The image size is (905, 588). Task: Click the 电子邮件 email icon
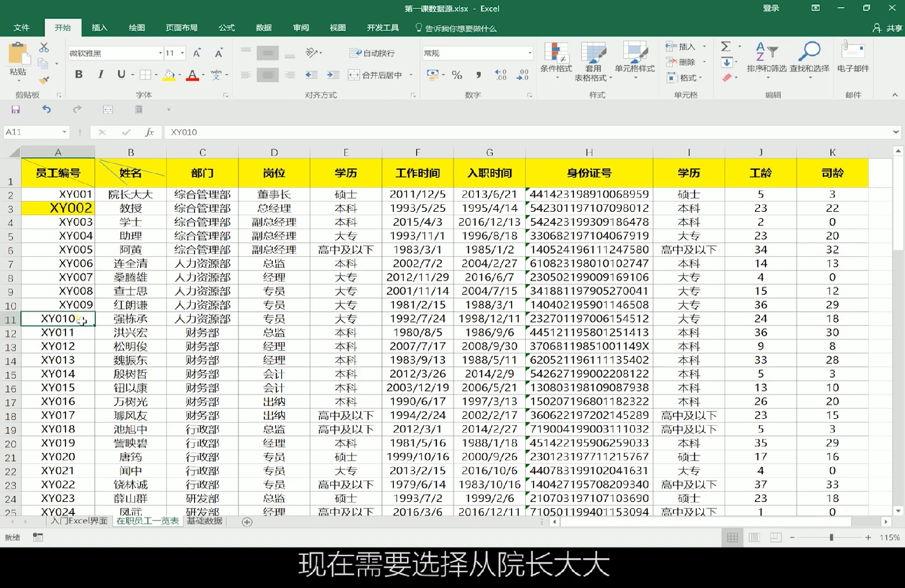[x=852, y=57]
